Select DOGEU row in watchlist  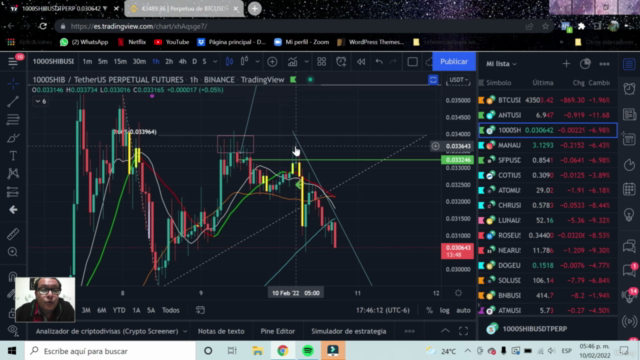(547, 265)
